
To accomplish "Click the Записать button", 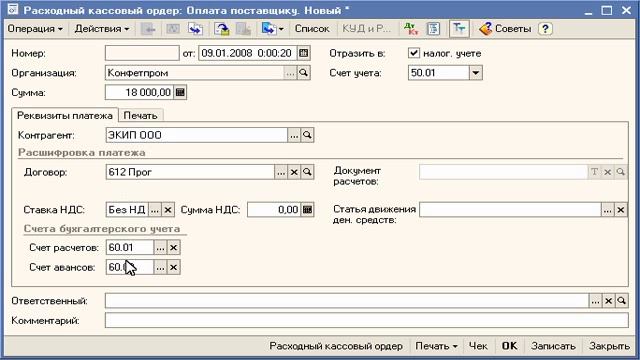I will click(x=553, y=346).
